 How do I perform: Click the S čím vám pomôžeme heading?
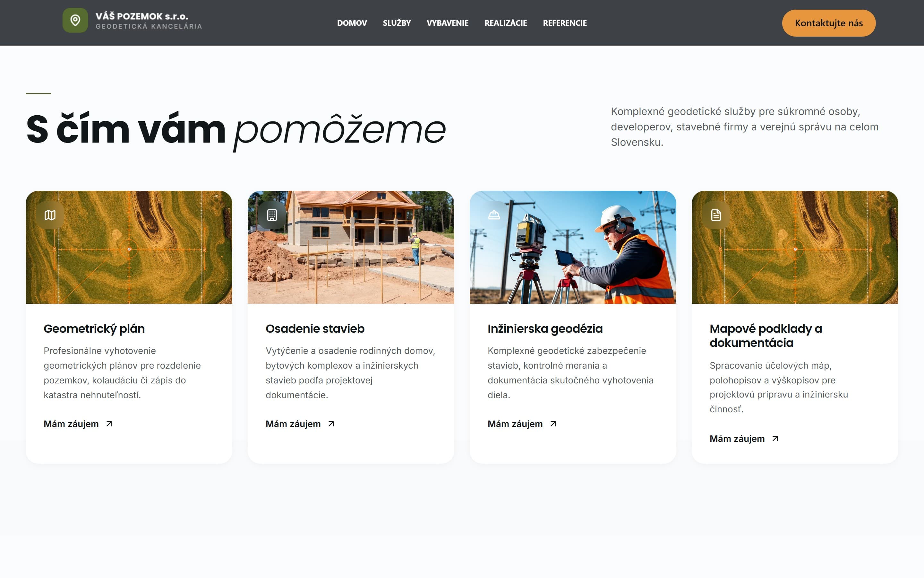[x=235, y=130]
